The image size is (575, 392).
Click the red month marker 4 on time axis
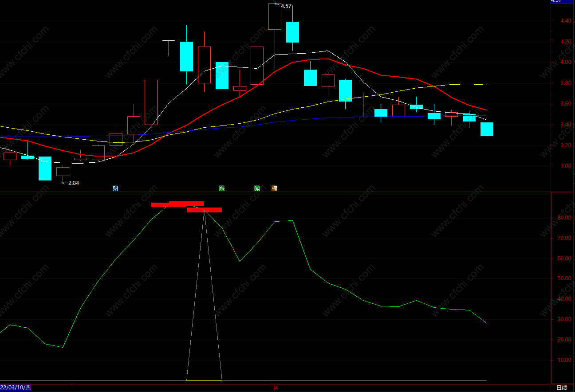pyautogui.click(x=276, y=388)
